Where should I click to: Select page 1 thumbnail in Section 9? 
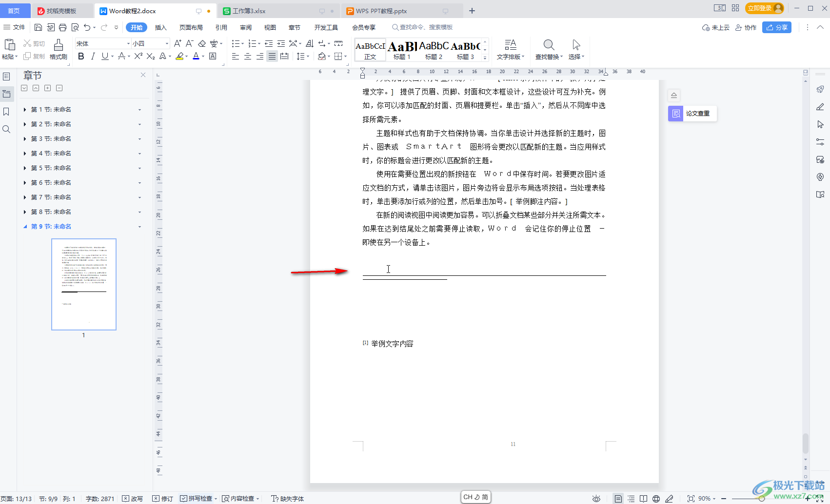click(84, 284)
